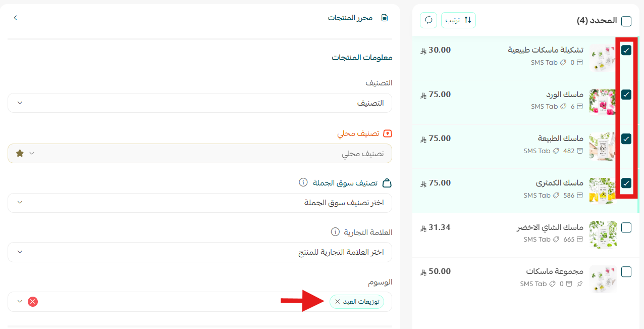
Task: Navigate back using the chevron arrow
Action: tap(15, 17)
